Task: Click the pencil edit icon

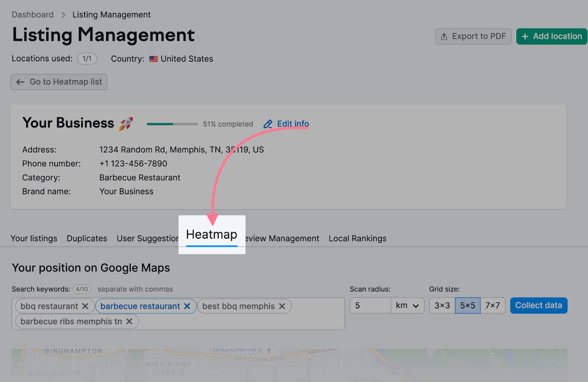Action: [268, 124]
